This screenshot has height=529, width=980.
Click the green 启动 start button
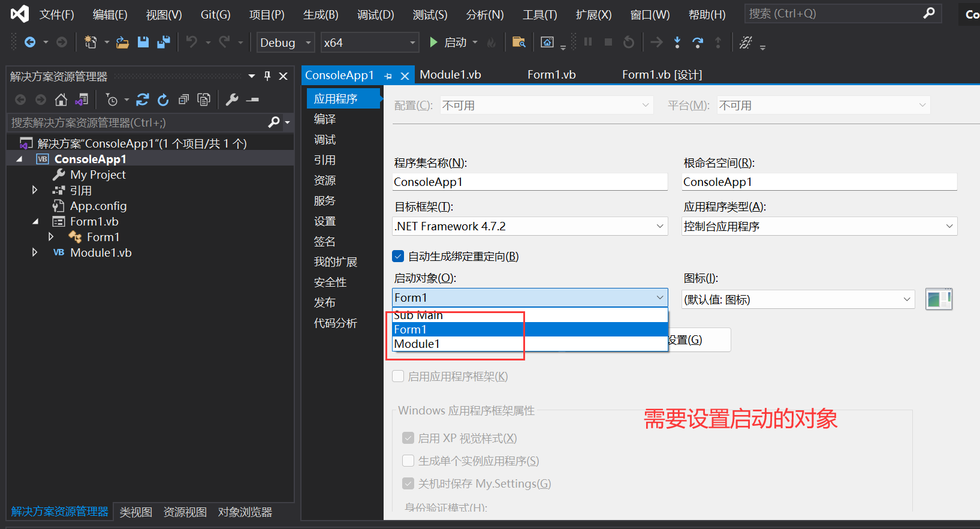pos(449,42)
